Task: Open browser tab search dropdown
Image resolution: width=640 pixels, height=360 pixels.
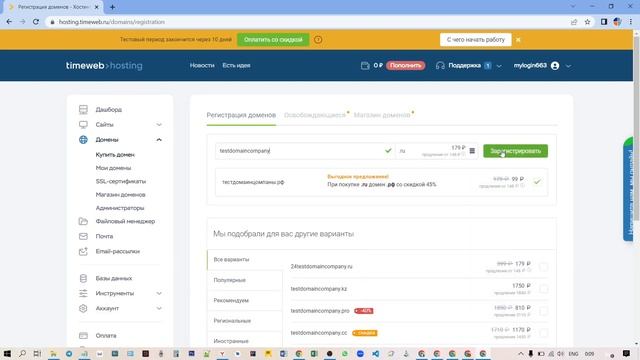Action: click(572, 7)
